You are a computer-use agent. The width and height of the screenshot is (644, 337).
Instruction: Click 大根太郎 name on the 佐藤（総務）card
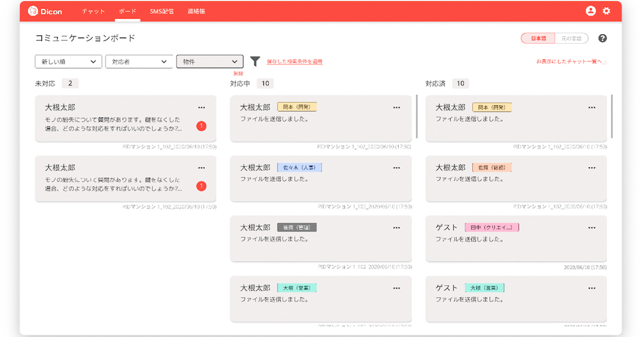point(450,167)
